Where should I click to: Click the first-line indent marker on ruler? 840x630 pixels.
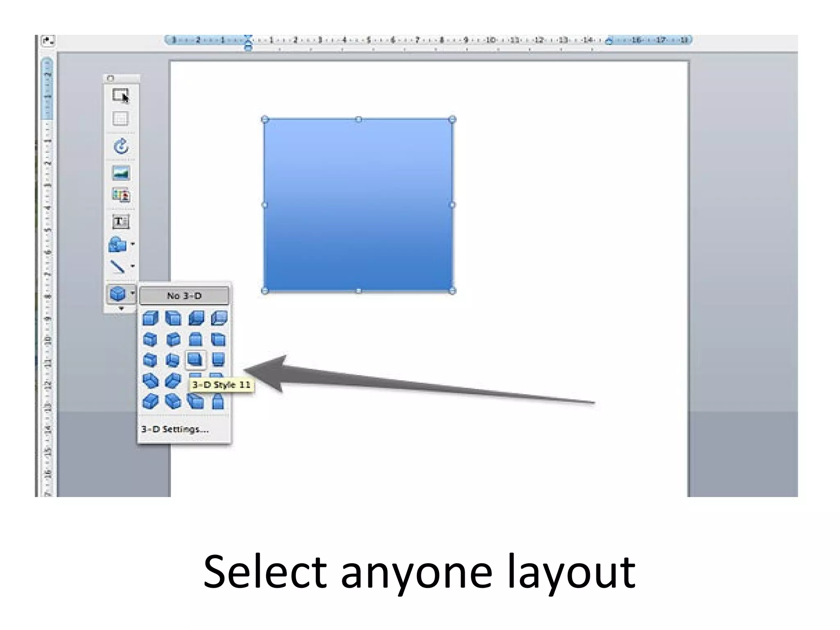[248, 37]
